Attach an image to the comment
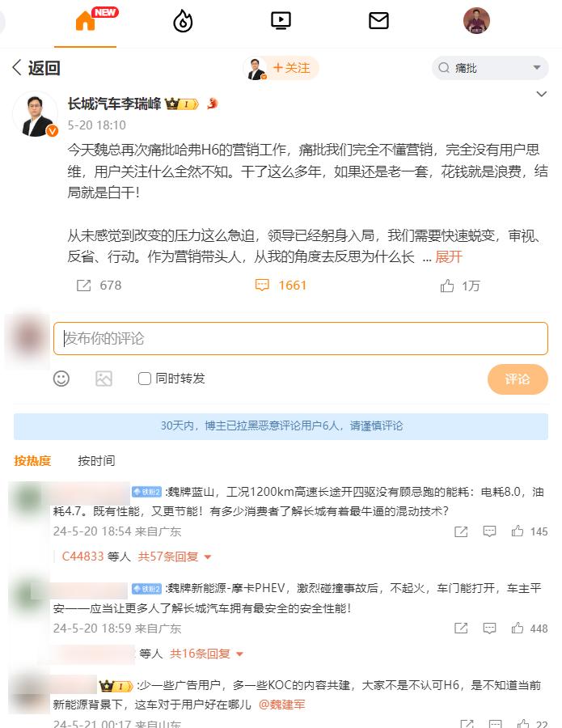 104,379
